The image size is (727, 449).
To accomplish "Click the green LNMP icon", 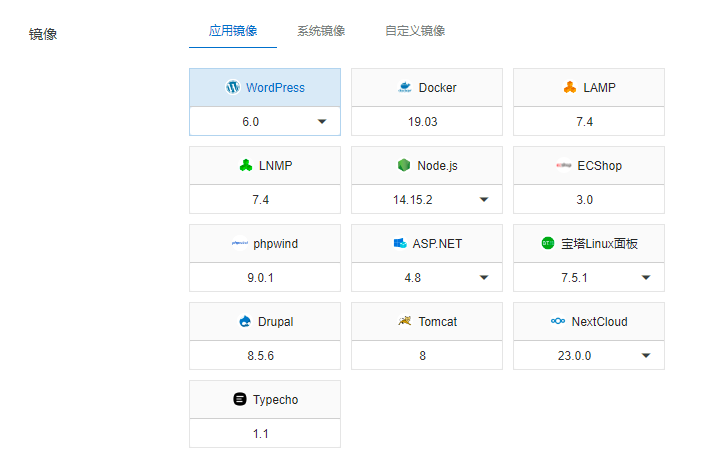I will pos(246,165).
